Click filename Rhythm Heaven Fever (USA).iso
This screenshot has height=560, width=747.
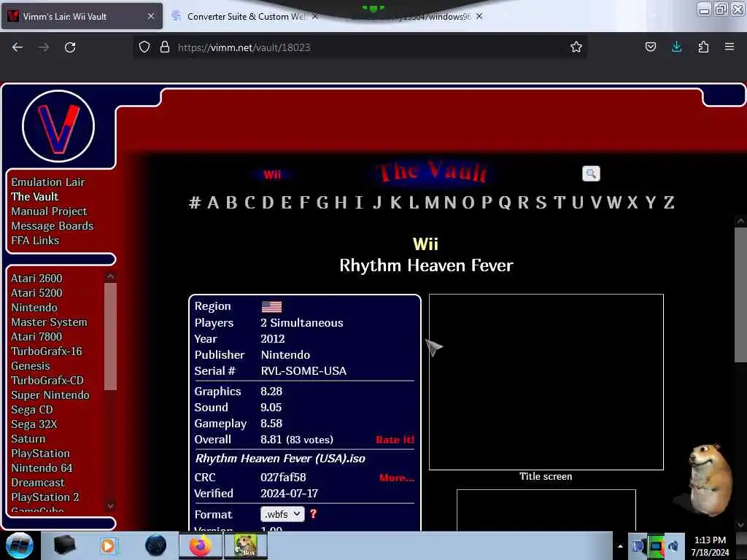coord(280,459)
